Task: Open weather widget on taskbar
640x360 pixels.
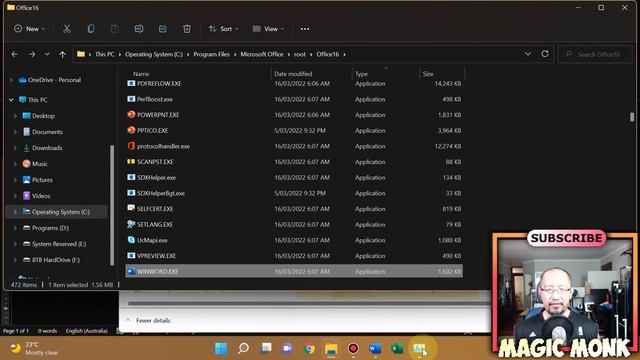Action: click(x=34, y=349)
